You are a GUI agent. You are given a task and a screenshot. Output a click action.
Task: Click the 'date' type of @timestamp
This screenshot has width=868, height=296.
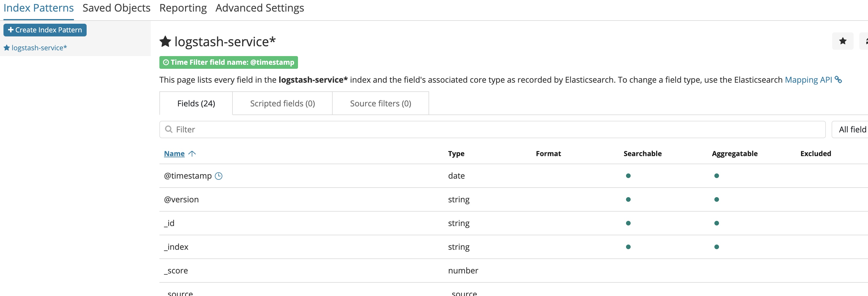point(456,176)
